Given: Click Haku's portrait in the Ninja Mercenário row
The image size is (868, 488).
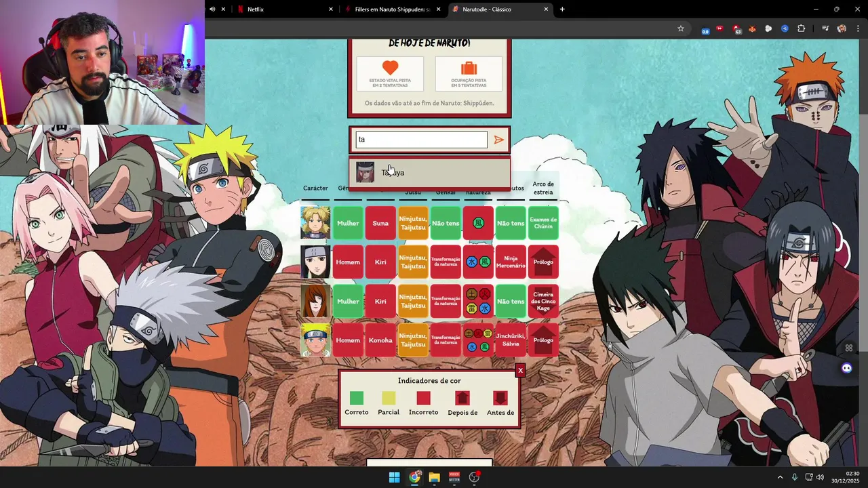Looking at the screenshot, I should tap(315, 262).
